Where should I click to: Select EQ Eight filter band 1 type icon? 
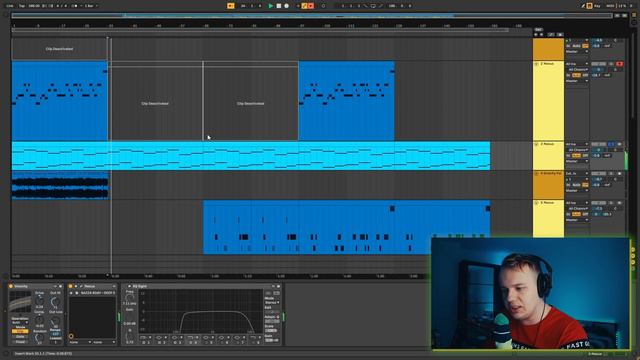[143, 337]
